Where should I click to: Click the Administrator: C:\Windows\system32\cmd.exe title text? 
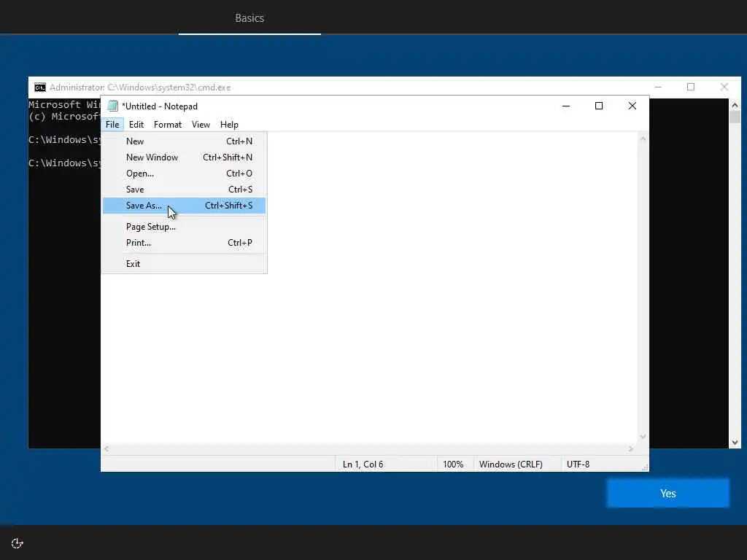tap(140, 87)
